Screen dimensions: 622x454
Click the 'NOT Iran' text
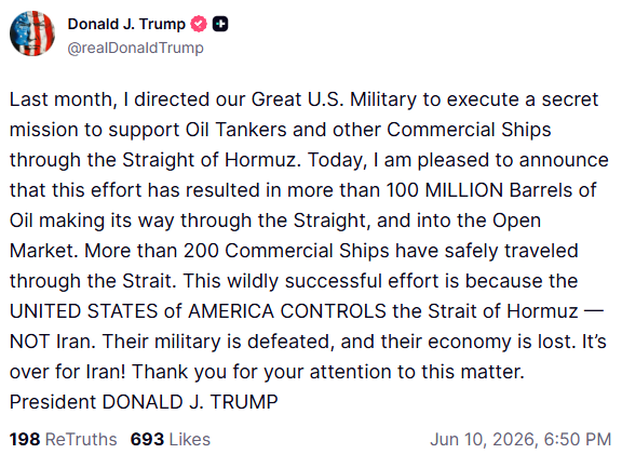pos(52,341)
